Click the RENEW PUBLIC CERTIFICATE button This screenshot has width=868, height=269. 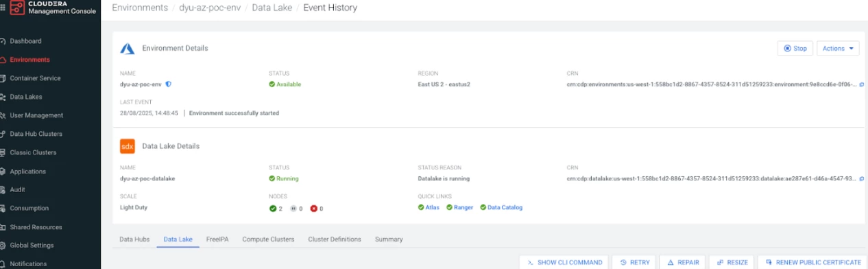[813, 262]
